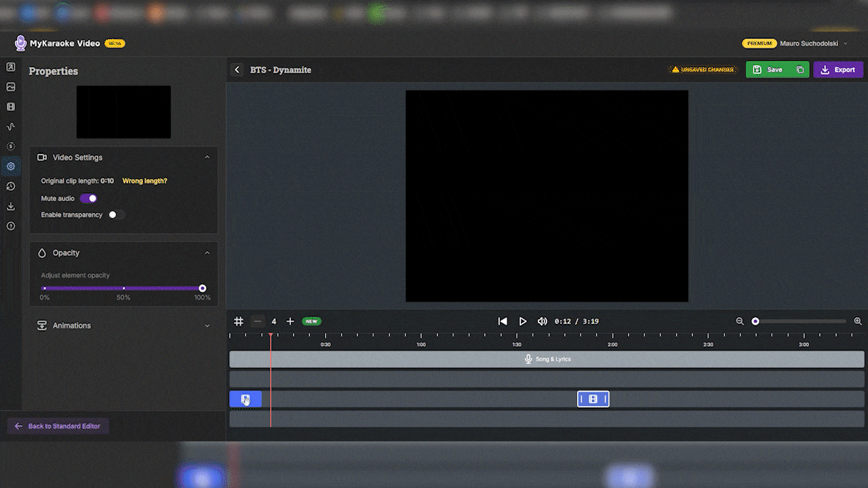This screenshot has width=868, height=488.
Task: Go back with the arrow beside BTS - Dynamite
Action: pos(237,70)
